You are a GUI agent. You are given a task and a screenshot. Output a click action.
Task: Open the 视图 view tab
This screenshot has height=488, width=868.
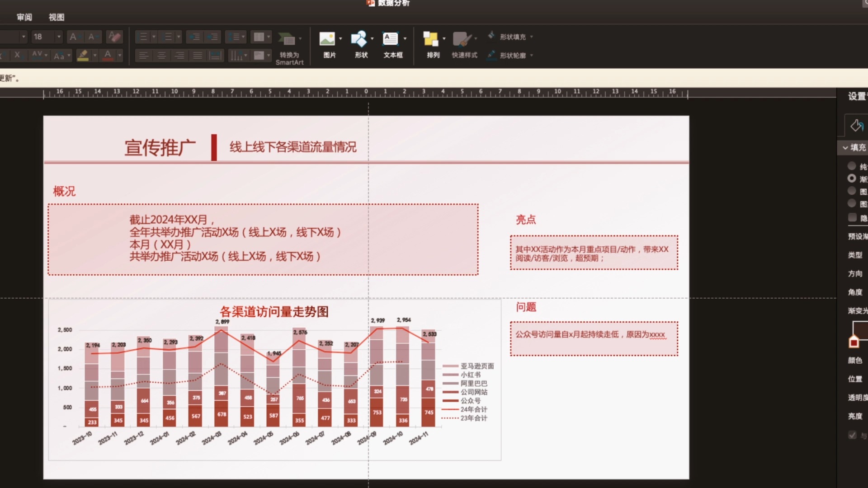57,17
